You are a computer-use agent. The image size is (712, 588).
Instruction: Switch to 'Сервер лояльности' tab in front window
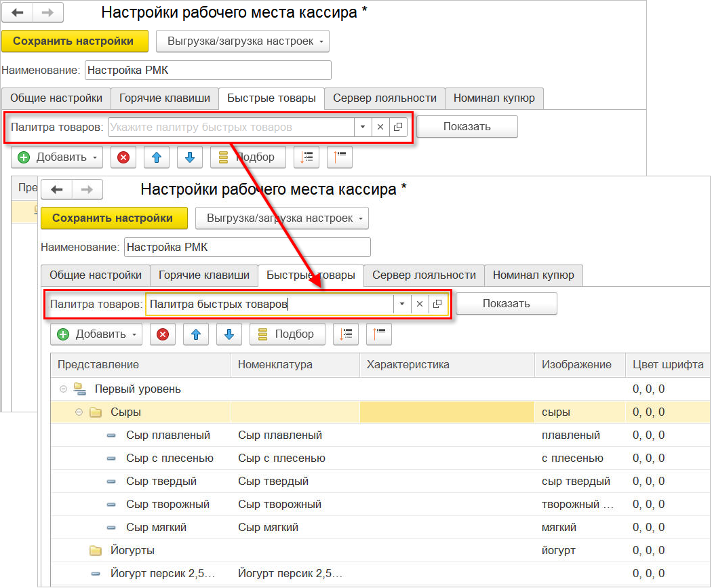coord(424,275)
